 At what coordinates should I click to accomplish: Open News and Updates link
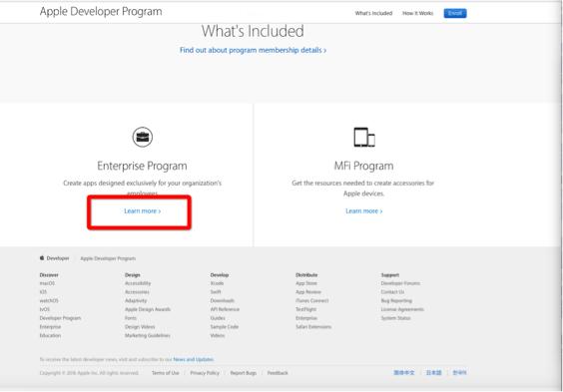[194, 359]
